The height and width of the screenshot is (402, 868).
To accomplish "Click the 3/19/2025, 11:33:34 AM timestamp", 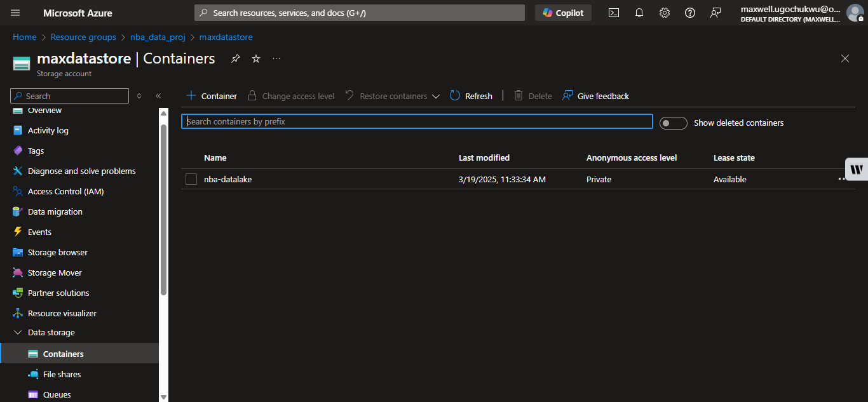I will coord(502,179).
